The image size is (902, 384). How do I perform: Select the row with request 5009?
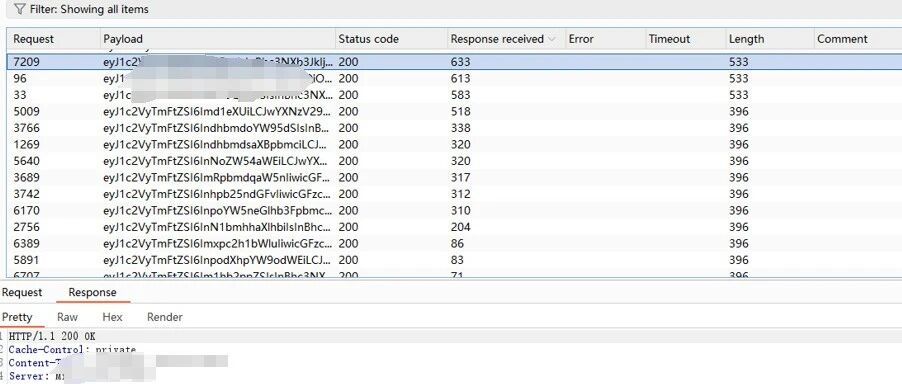coord(454,112)
